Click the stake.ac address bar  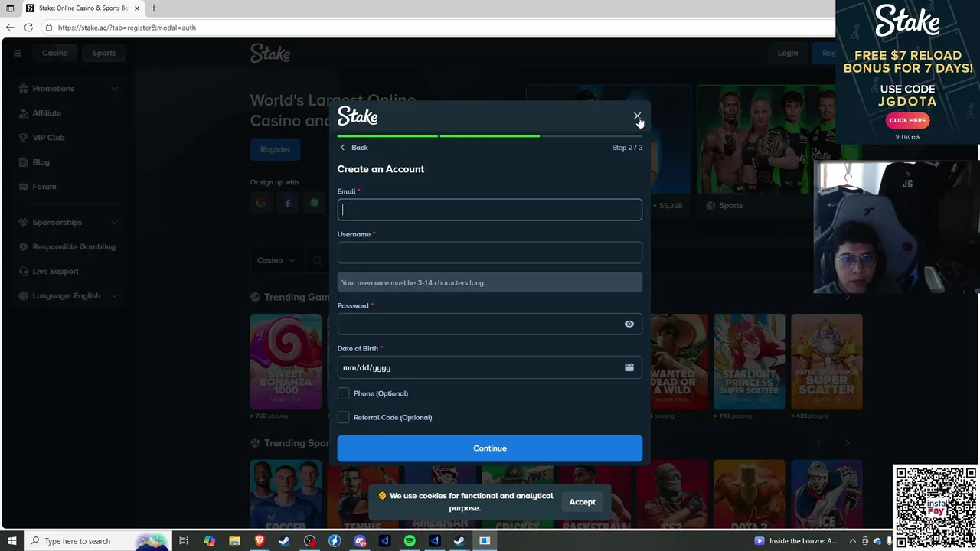click(x=436, y=28)
